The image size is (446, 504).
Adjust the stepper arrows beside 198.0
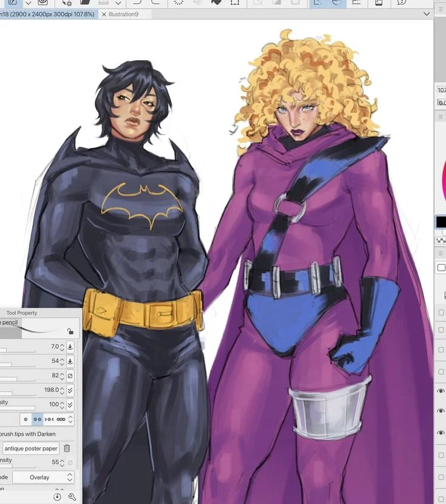62,390
